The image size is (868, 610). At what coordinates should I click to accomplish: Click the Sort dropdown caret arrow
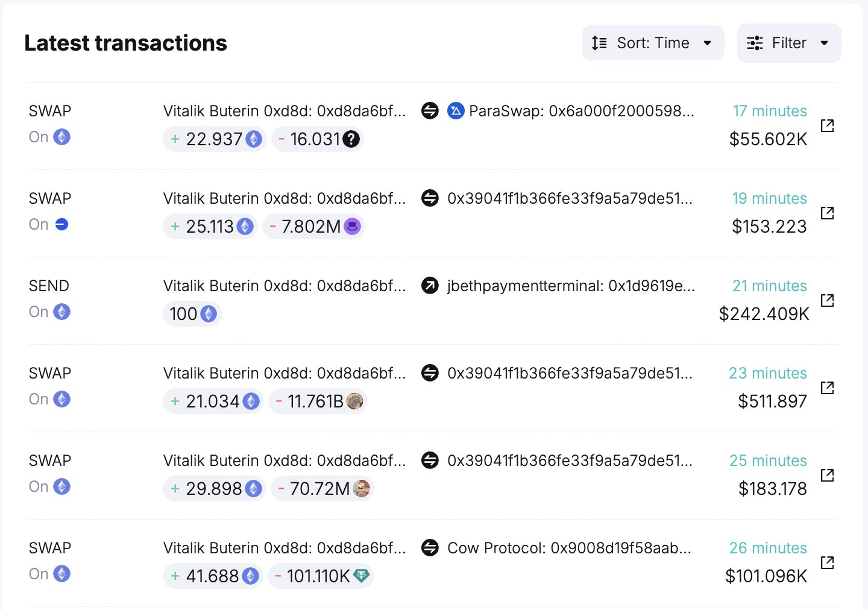pos(708,43)
